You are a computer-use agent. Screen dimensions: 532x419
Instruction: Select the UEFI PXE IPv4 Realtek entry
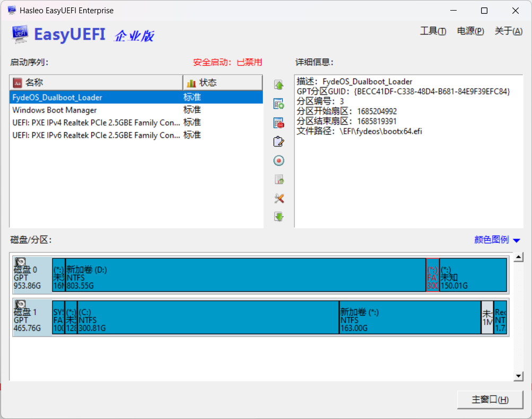tap(136, 123)
